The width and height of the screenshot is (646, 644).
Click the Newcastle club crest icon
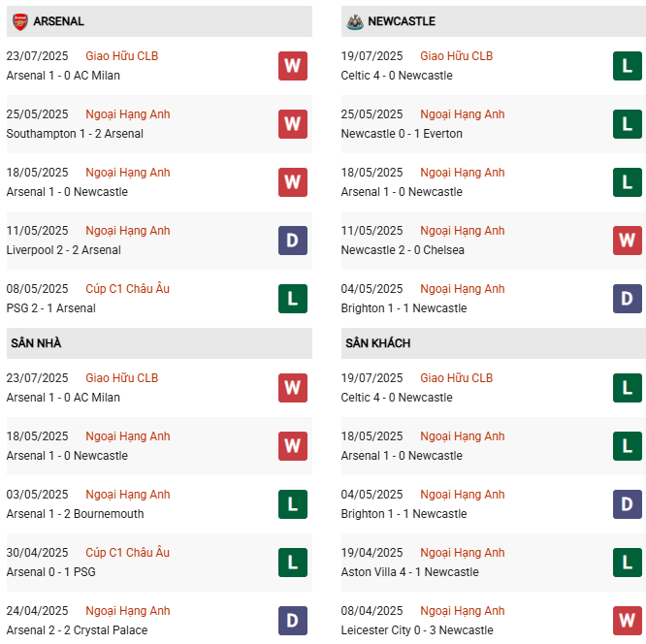point(355,20)
